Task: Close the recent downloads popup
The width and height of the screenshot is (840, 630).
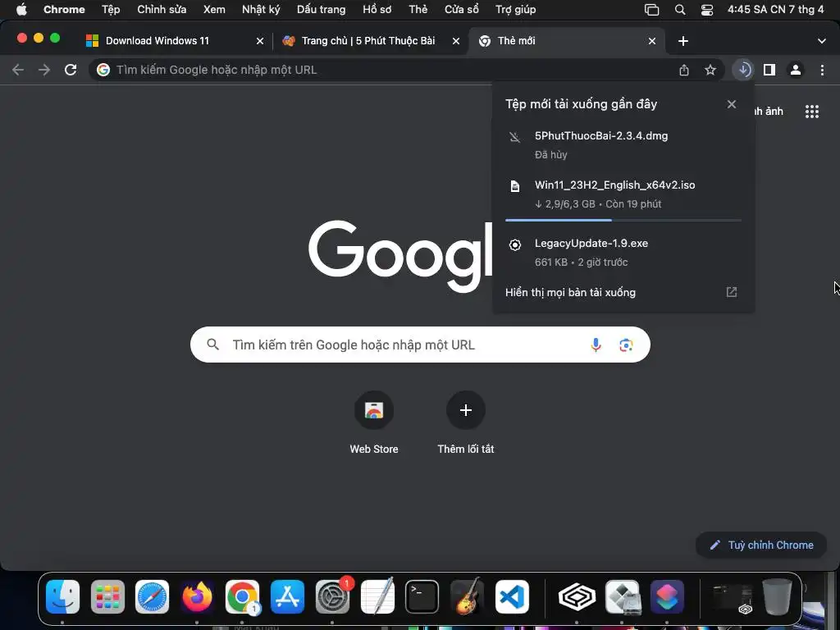Action: coord(731,104)
